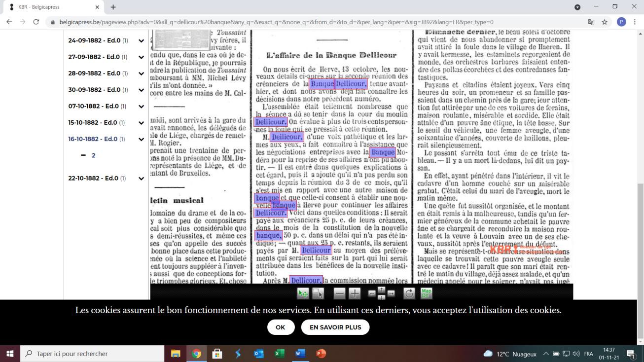Viewport: 644px width, 362px height.
Task: Select the pan/move tool in viewer toolbar
Action: [303, 293]
